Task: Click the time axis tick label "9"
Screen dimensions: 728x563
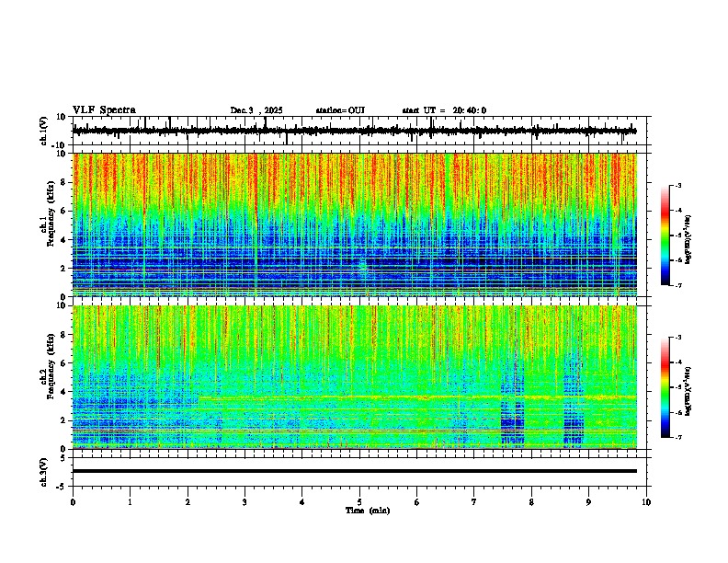Action: coord(588,502)
